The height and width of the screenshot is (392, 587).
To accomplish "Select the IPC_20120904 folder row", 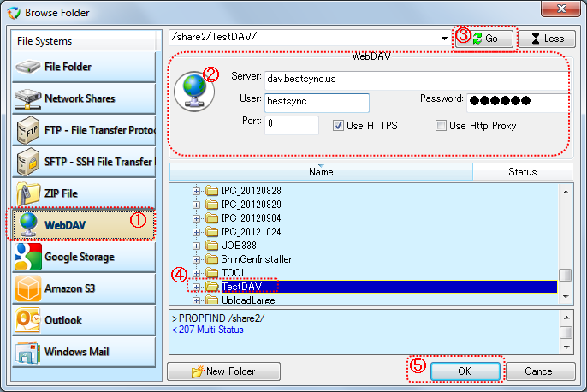I will pyautogui.click(x=251, y=218).
